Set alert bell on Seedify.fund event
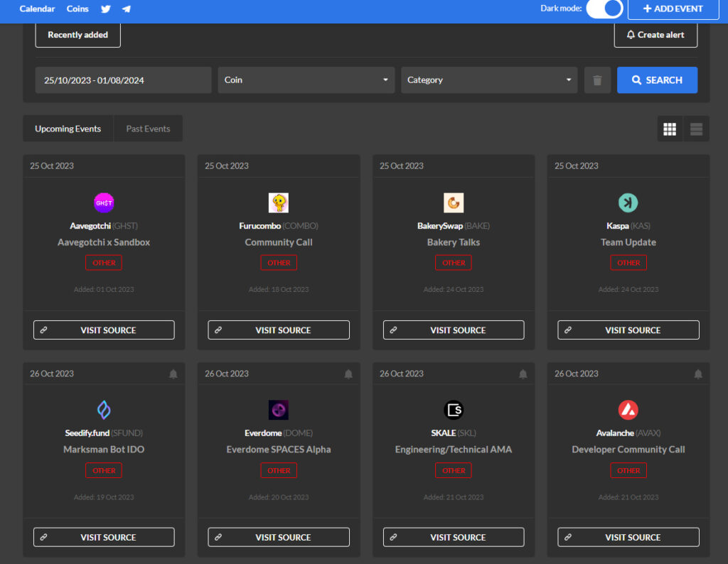The image size is (728, 564). [173, 374]
